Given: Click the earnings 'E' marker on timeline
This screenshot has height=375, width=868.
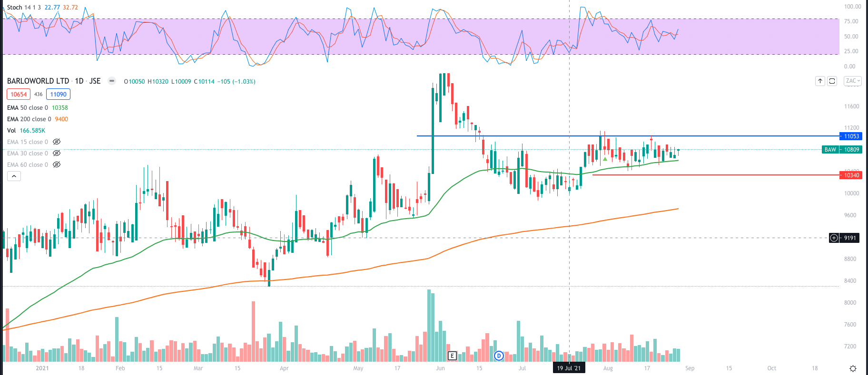Looking at the screenshot, I should point(452,356).
